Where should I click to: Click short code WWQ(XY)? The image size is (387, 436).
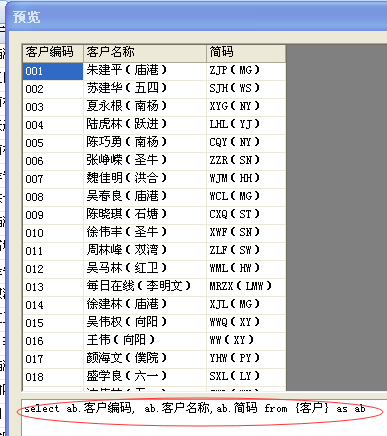[246, 323]
